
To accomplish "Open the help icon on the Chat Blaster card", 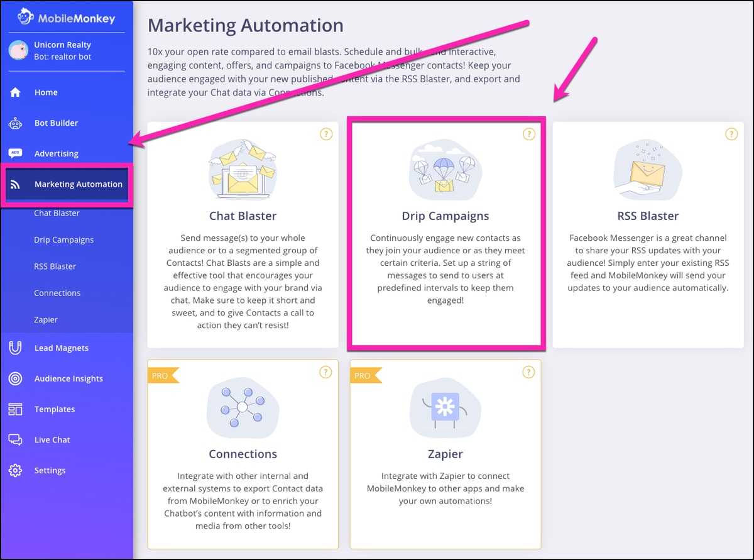I will coord(325,134).
